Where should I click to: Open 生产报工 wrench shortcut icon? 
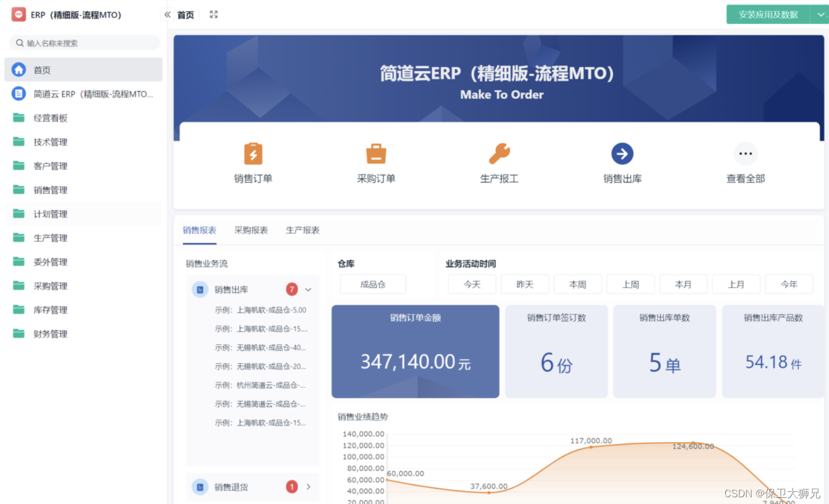(499, 153)
